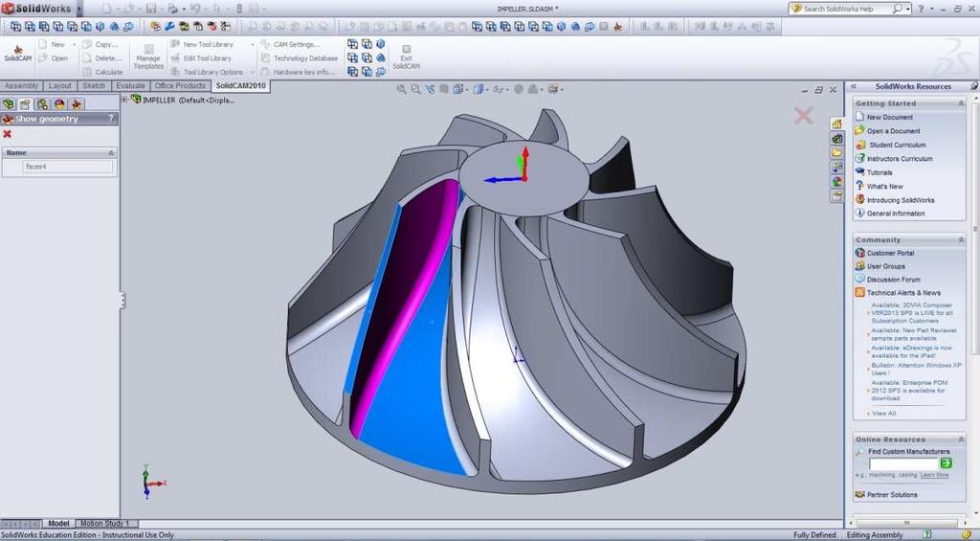Screen dimensions: 980x541
Task: Collapse the Community section
Action: [x=961, y=239]
